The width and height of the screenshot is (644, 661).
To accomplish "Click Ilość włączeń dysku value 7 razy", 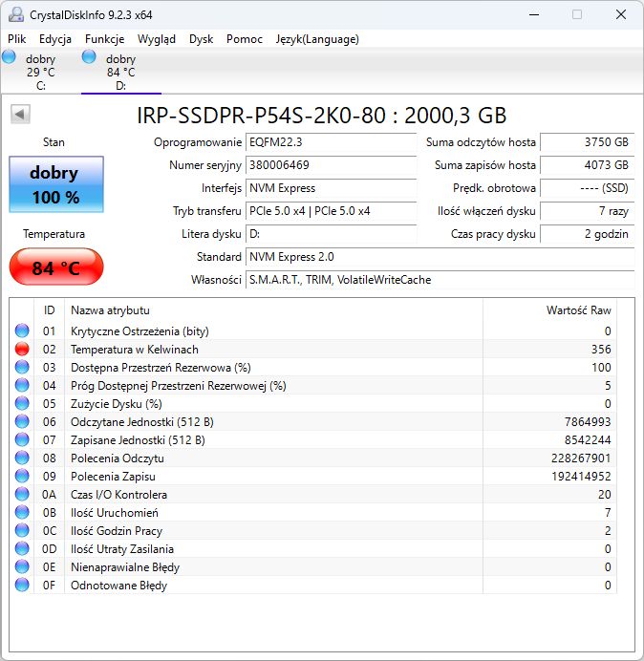I will tap(587, 211).
